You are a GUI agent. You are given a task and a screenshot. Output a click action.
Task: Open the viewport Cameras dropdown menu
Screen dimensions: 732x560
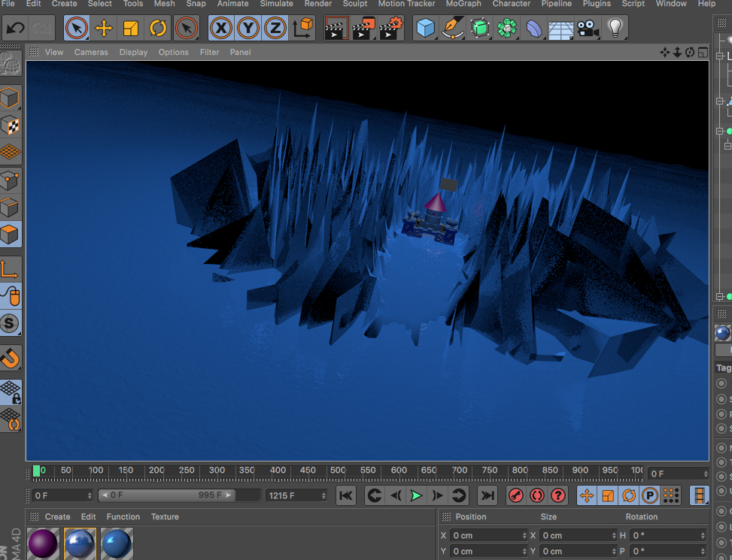tap(91, 52)
